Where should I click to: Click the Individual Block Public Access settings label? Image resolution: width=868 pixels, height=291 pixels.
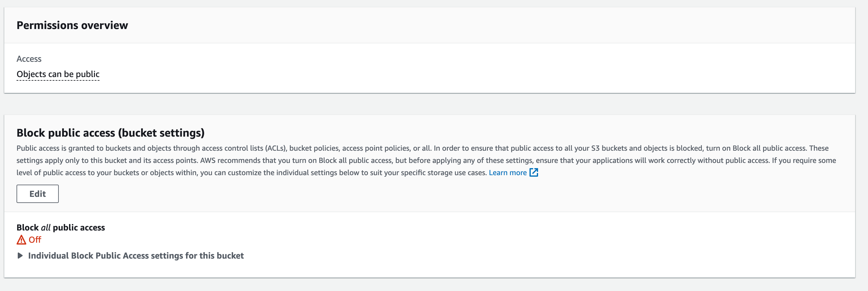pyautogui.click(x=136, y=256)
